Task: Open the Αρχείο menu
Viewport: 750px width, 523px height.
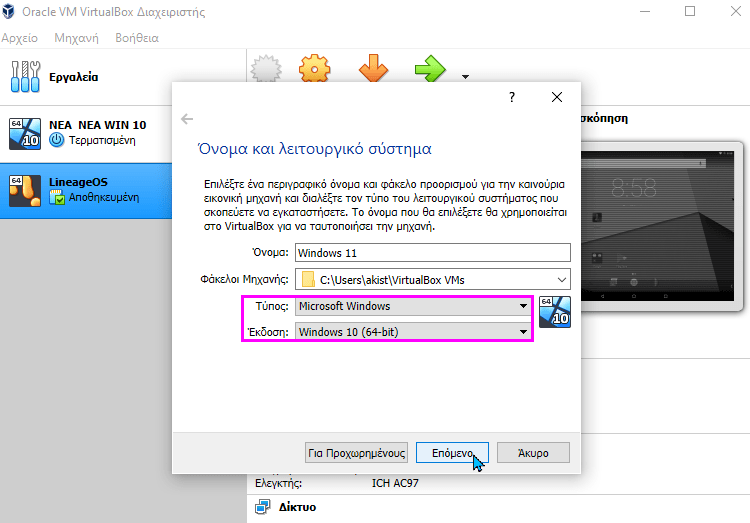Action: [x=20, y=38]
